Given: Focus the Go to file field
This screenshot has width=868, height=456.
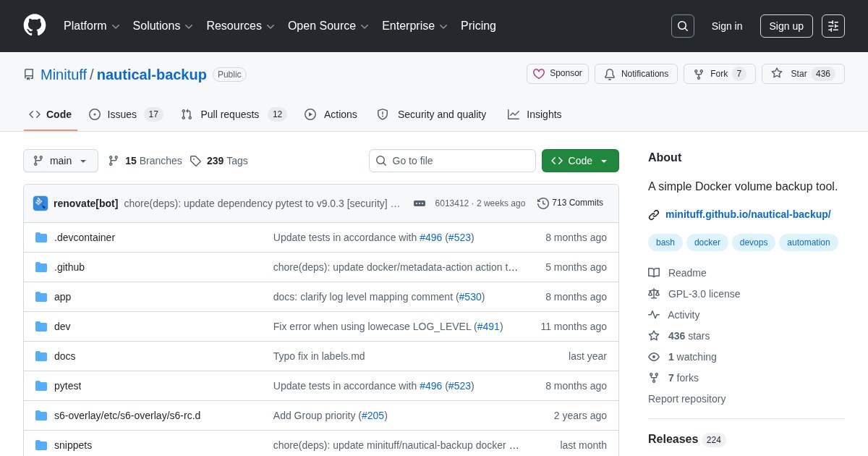Looking at the screenshot, I should (x=452, y=161).
